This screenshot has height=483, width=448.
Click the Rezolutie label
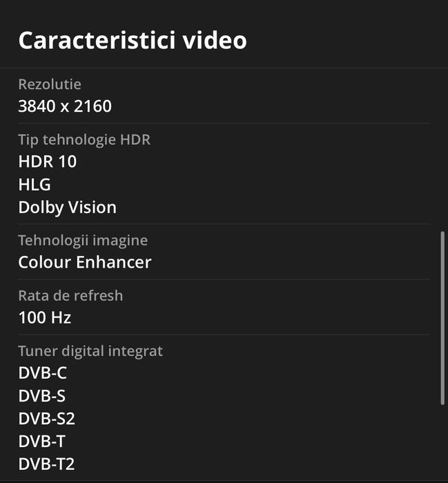50,84
